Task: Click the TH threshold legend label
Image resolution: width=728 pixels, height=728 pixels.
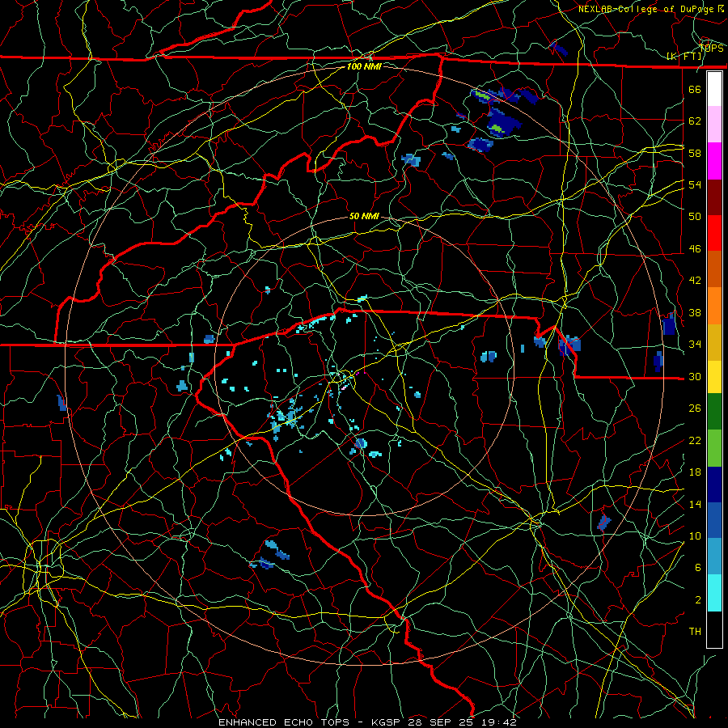Action: [x=695, y=632]
